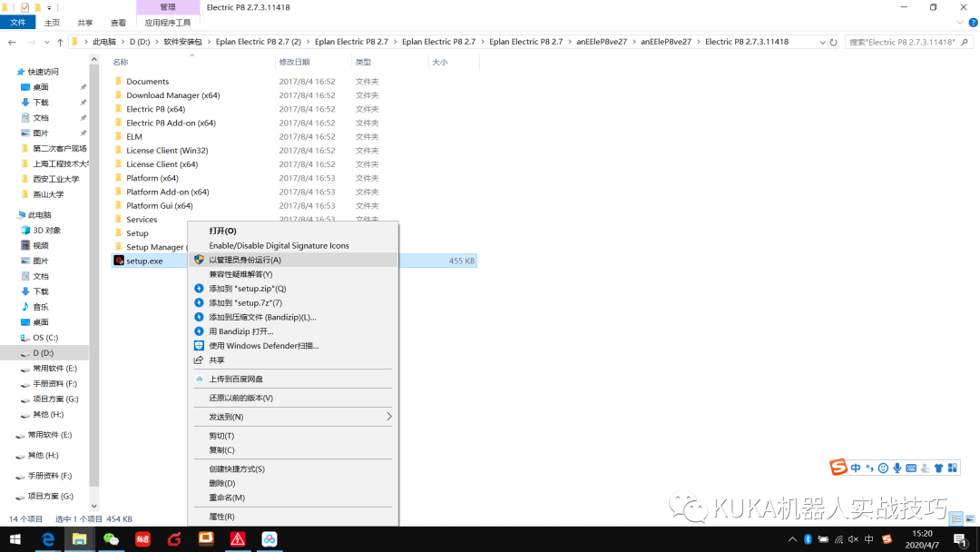This screenshot has width=980, height=552.
Task: Open the 应用程序工具 ribbon tab
Action: click(168, 23)
